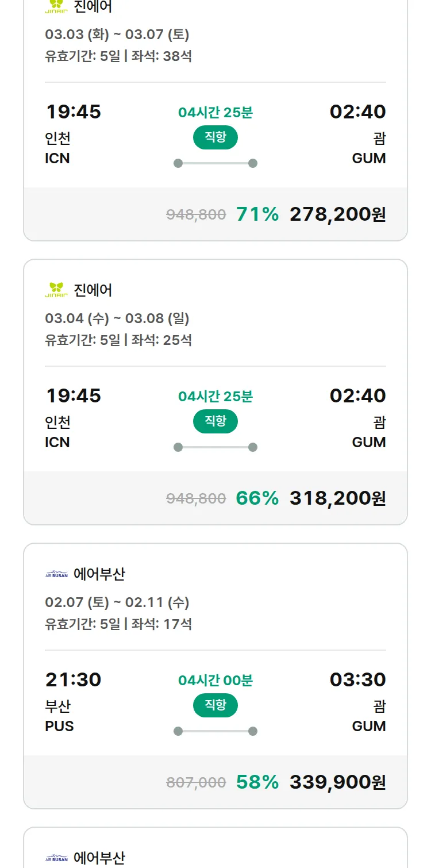Select the 318,200원 Jin Air fare
The width and height of the screenshot is (431, 868).
click(x=337, y=498)
